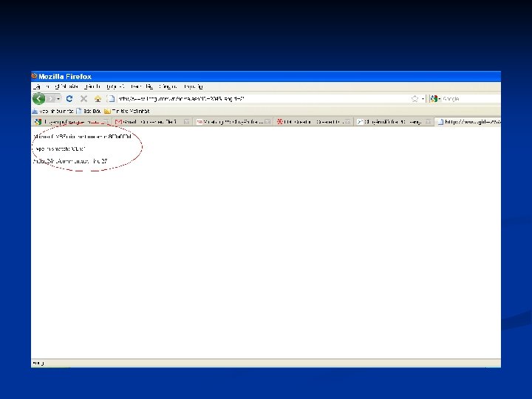Go to the Home page icon
This screenshot has height=399, width=532.
point(98,99)
